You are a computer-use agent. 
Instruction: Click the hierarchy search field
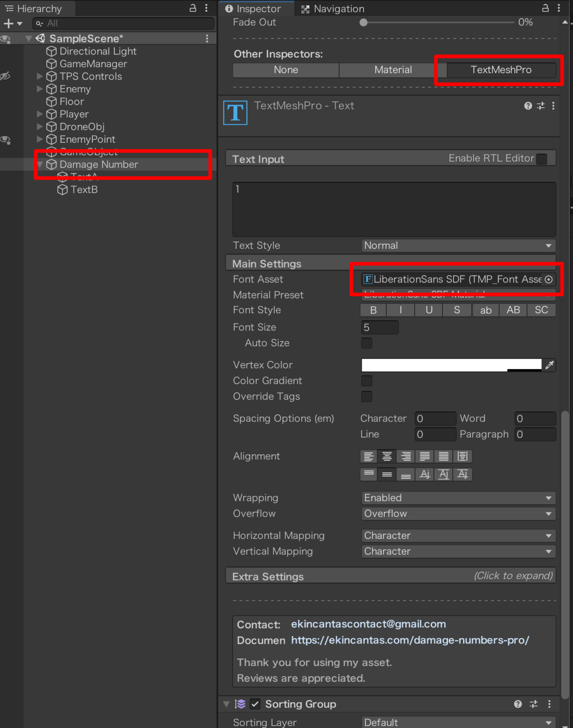pos(123,23)
